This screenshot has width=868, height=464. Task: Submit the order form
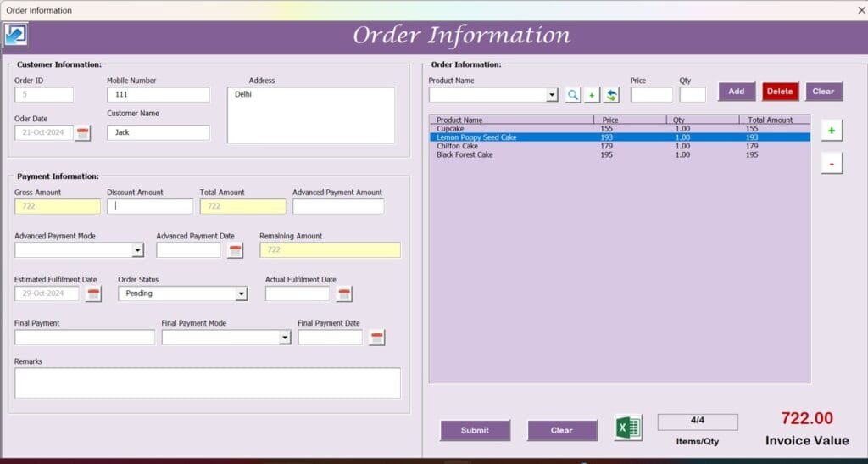click(475, 430)
